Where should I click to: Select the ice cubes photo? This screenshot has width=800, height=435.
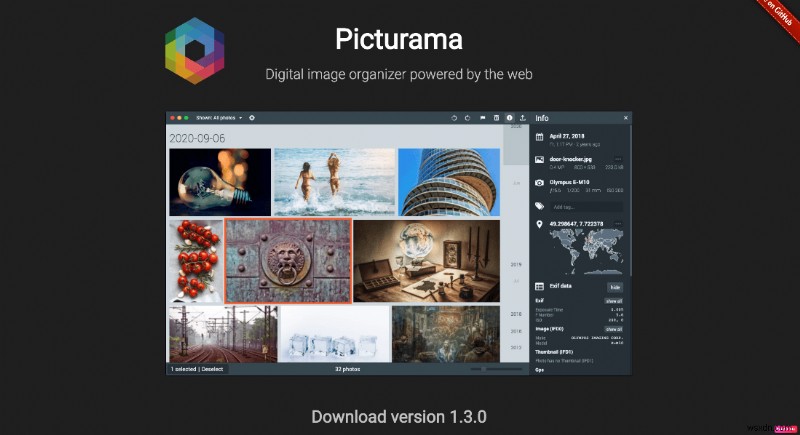pyautogui.click(x=335, y=334)
